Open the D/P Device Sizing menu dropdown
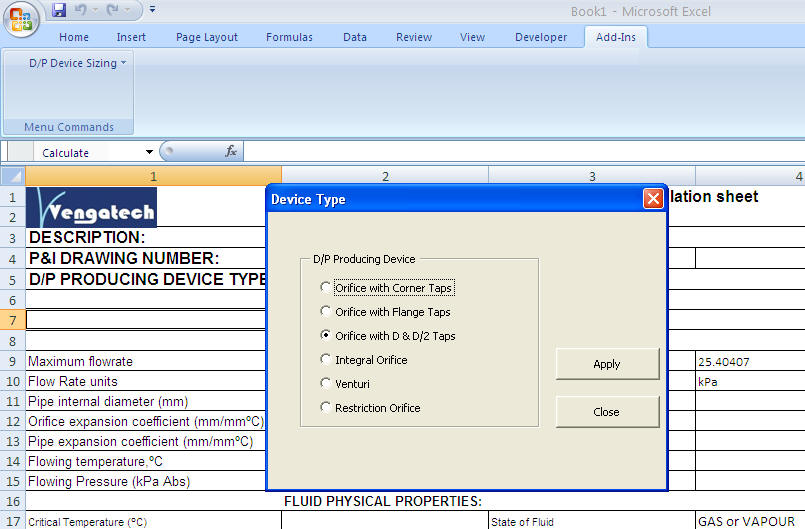The image size is (805, 529). [x=77, y=63]
